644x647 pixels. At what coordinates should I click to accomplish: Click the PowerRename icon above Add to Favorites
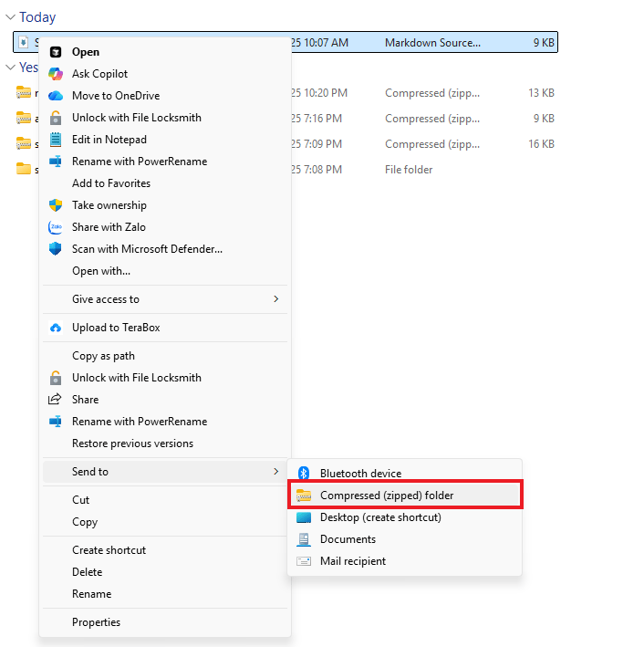56,162
